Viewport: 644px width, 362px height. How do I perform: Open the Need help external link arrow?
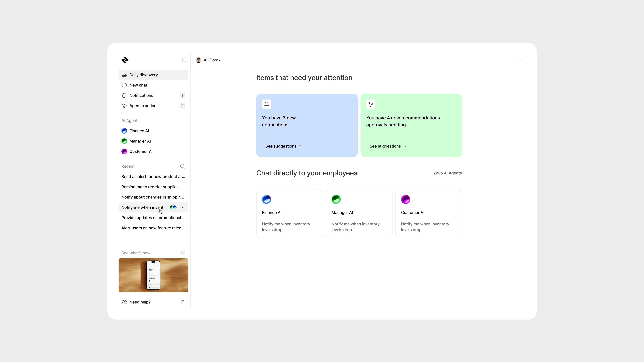pyautogui.click(x=182, y=302)
